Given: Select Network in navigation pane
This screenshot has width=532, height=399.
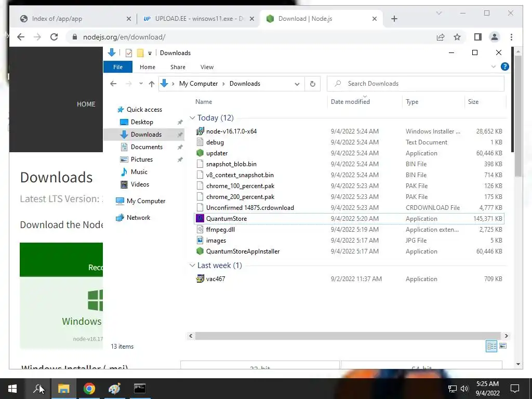Looking at the screenshot, I should (x=138, y=218).
